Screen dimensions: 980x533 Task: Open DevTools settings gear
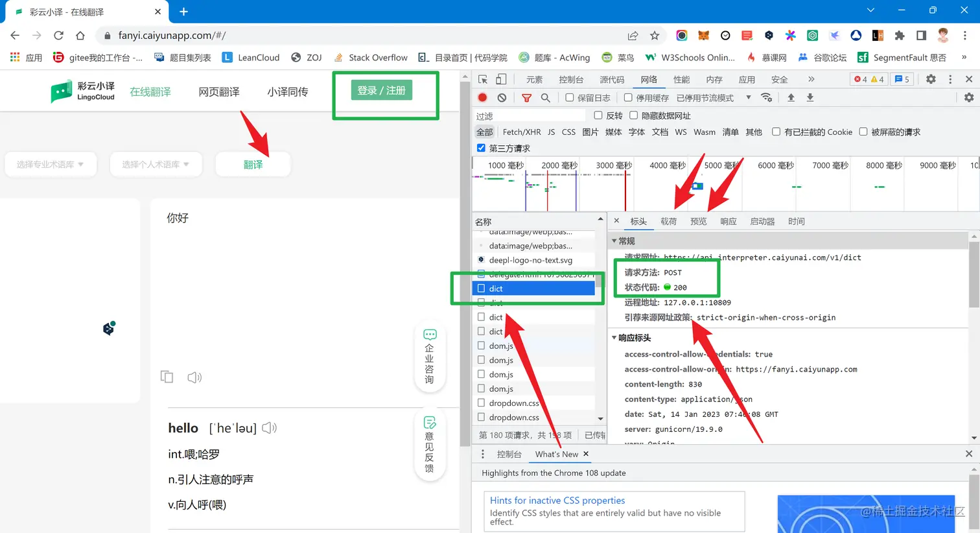[931, 79]
